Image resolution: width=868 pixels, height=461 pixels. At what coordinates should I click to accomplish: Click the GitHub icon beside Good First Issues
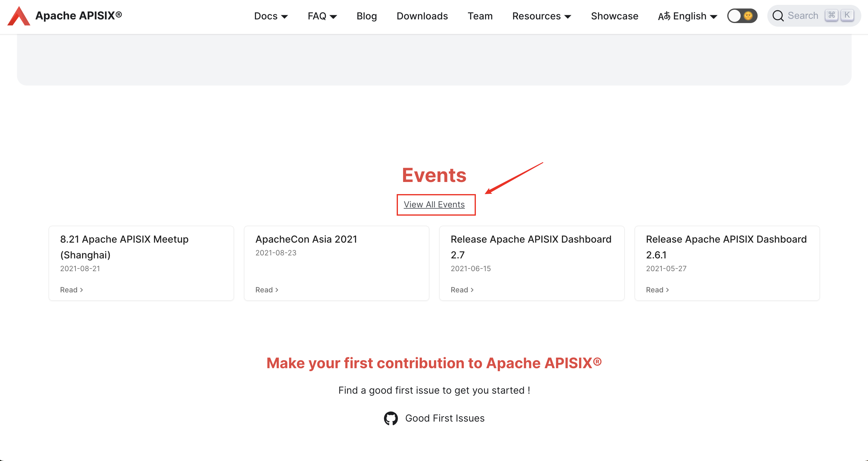point(391,418)
